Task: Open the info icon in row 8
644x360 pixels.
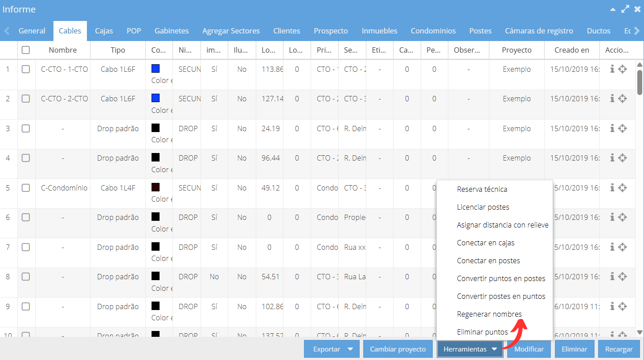Action: tap(612, 277)
